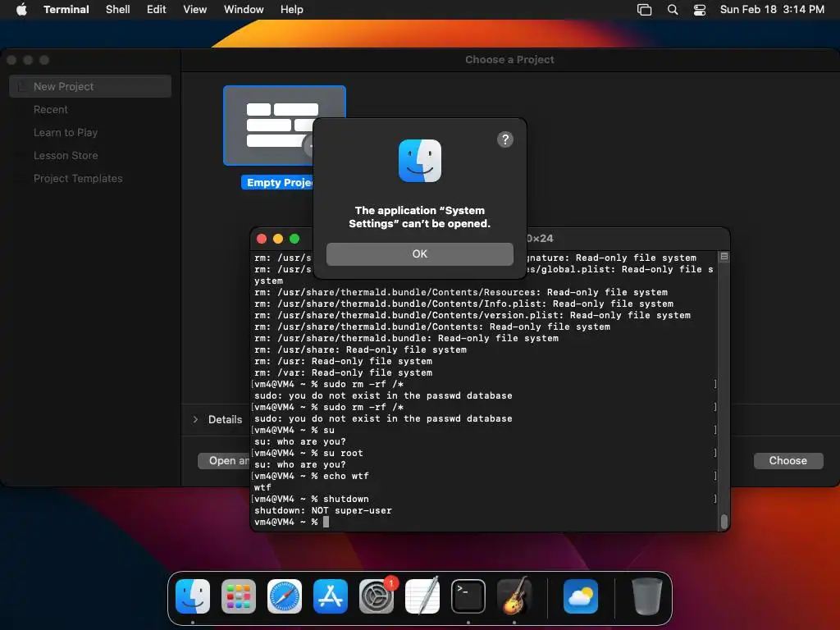Image resolution: width=840 pixels, height=630 pixels.
Task: Open Stage Manager from the menu bar
Action: [x=644, y=10]
